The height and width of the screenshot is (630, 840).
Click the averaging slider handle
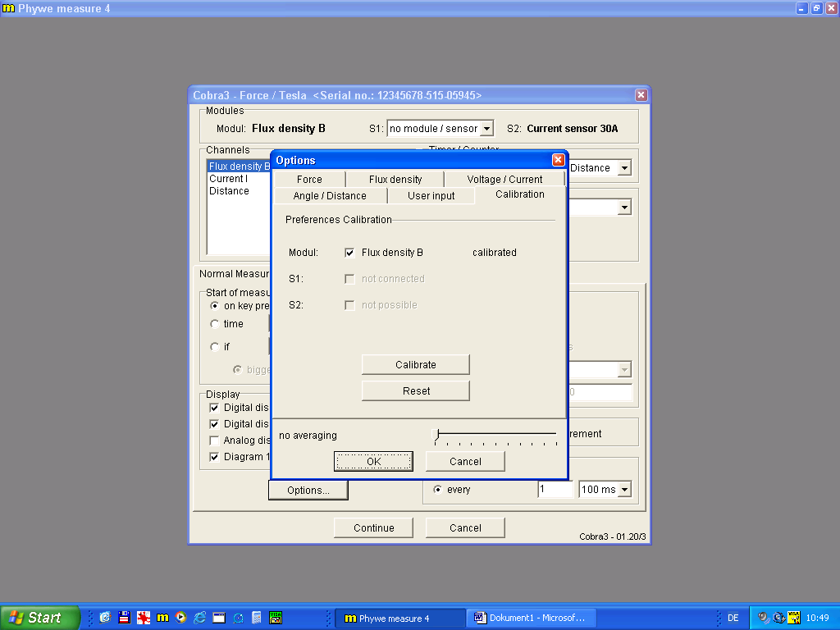click(x=436, y=435)
